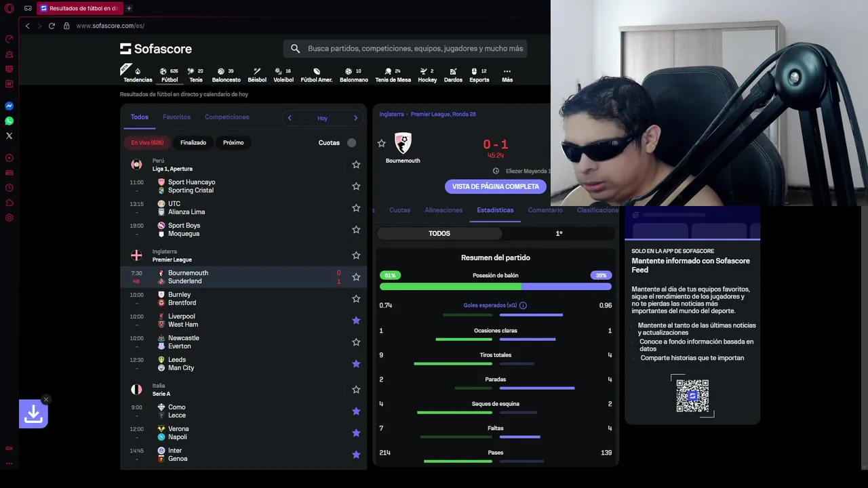Click the search magnifier icon
The width and height of the screenshot is (868, 488).
tap(295, 49)
